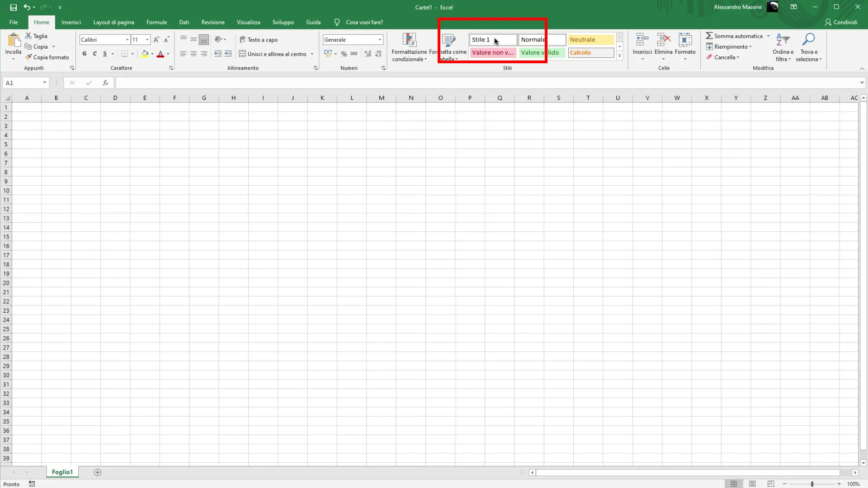
Task: Open the Formule ribbon tab
Action: tap(156, 22)
